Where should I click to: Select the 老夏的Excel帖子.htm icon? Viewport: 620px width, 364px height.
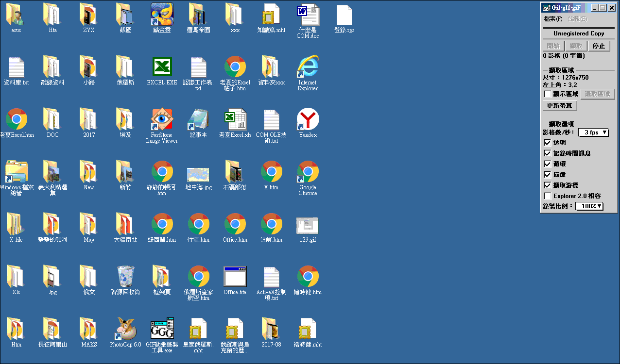click(x=235, y=67)
